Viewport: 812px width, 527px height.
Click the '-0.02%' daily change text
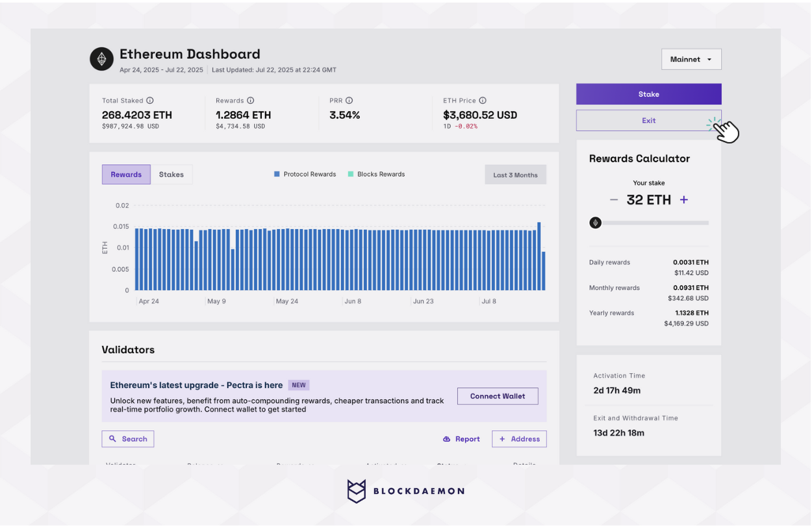466,127
